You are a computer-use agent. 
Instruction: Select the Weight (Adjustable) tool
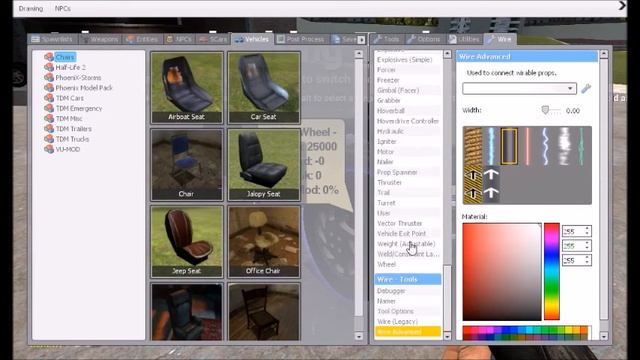click(x=408, y=244)
